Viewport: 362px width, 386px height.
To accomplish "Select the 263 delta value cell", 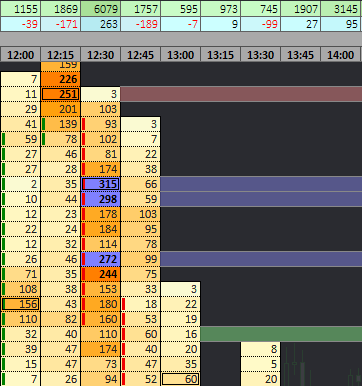I will [x=100, y=24].
